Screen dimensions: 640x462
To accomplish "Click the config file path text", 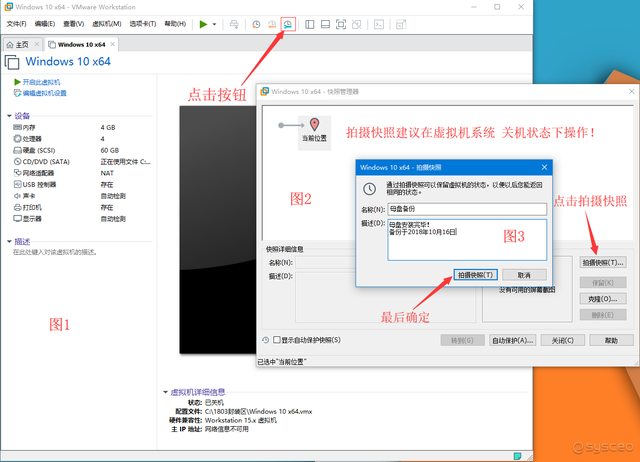I will (x=258, y=411).
